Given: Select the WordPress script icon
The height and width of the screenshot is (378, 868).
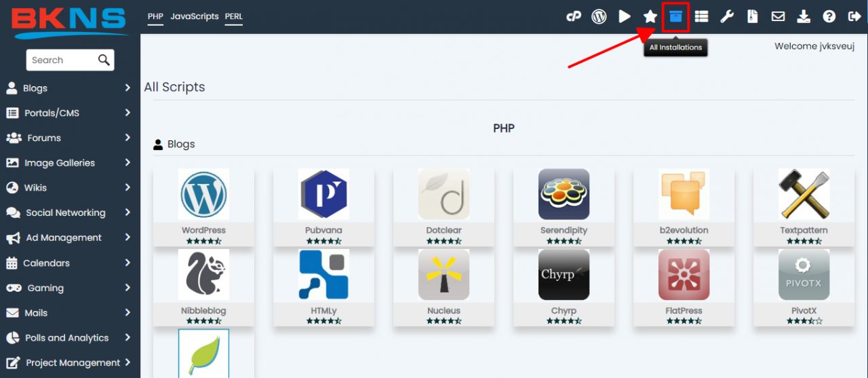Looking at the screenshot, I should click(x=203, y=194).
